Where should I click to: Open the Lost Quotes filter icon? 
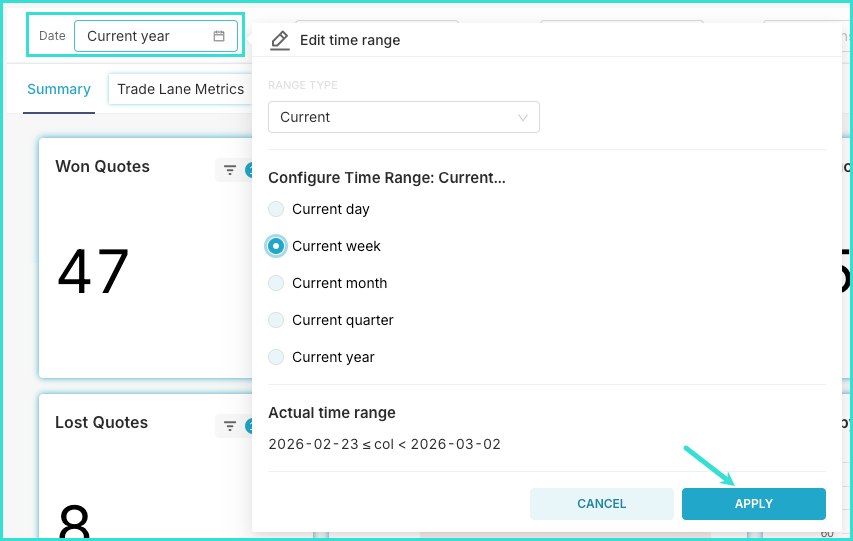tap(230, 426)
